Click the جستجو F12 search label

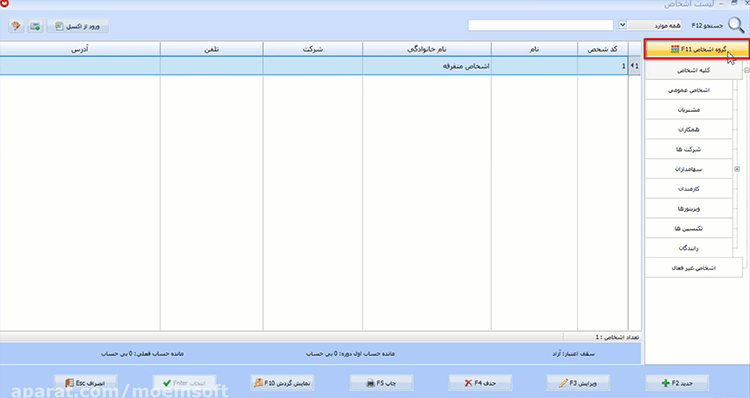point(707,25)
